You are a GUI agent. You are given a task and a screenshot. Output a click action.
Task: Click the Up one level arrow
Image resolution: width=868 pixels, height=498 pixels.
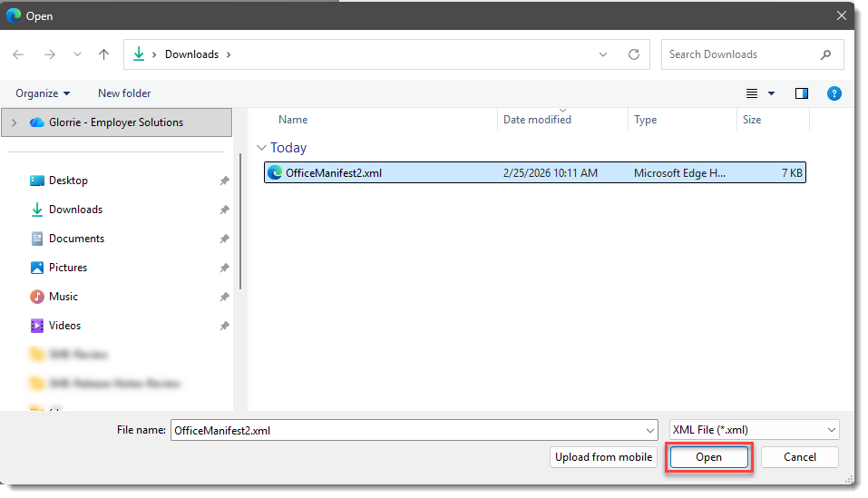click(x=103, y=54)
